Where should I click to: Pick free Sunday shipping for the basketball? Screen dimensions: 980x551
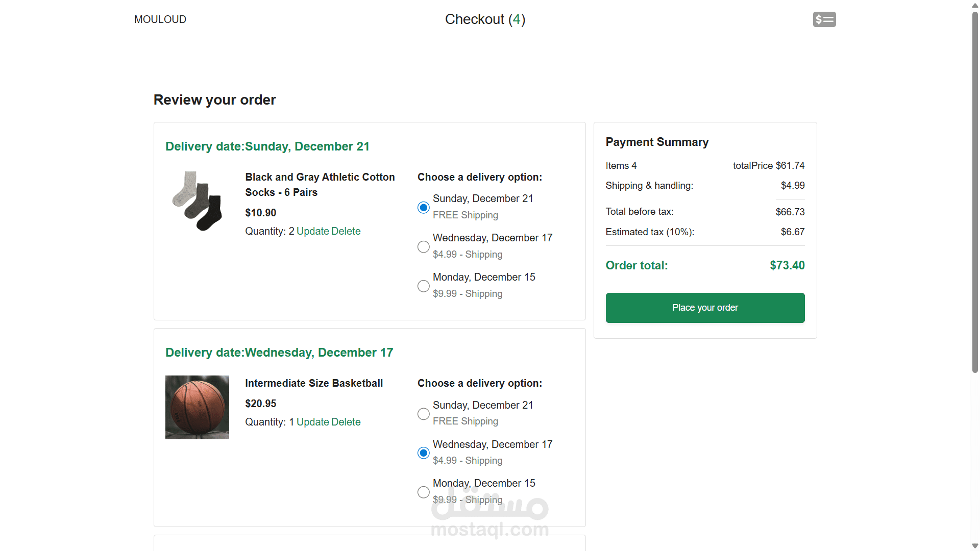click(423, 414)
